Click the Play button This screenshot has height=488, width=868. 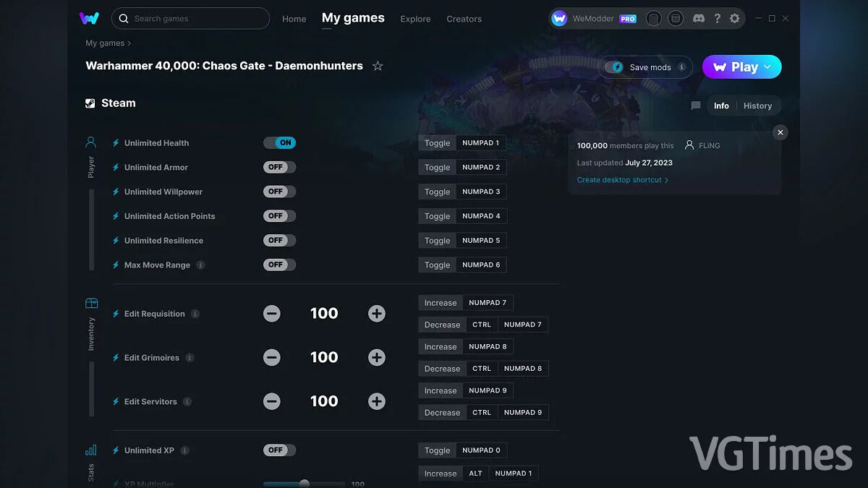[742, 67]
